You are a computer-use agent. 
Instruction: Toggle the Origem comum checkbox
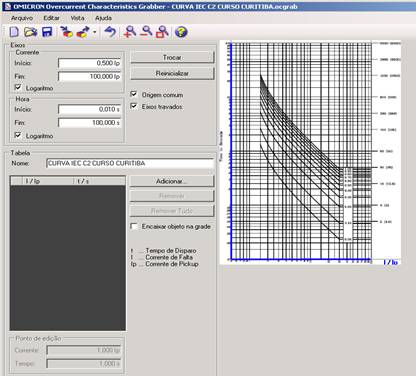click(134, 94)
